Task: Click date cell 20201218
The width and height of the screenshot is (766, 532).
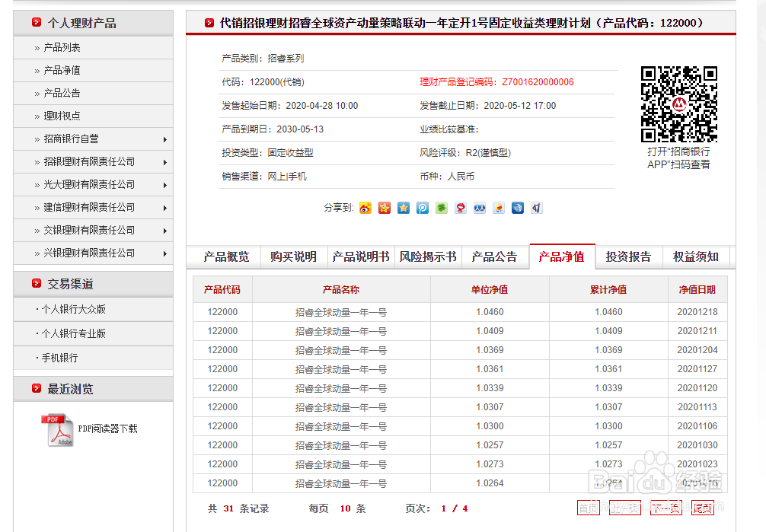Action: (697, 312)
